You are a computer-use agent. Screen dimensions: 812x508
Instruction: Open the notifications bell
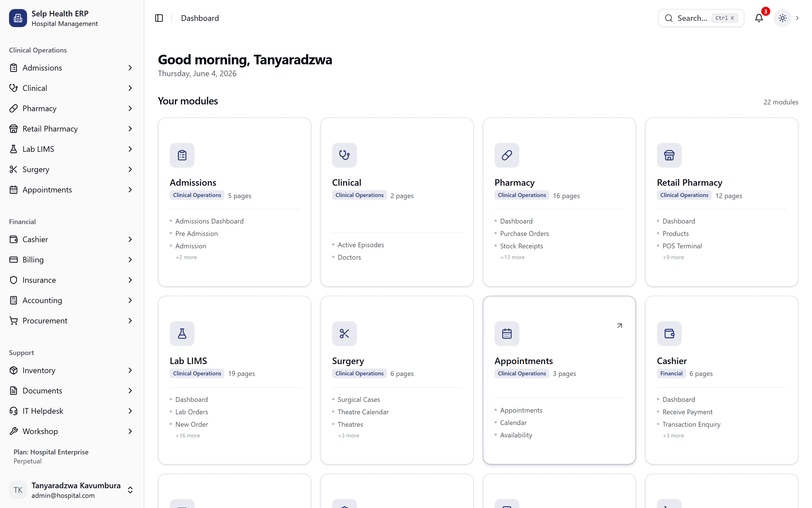(759, 18)
